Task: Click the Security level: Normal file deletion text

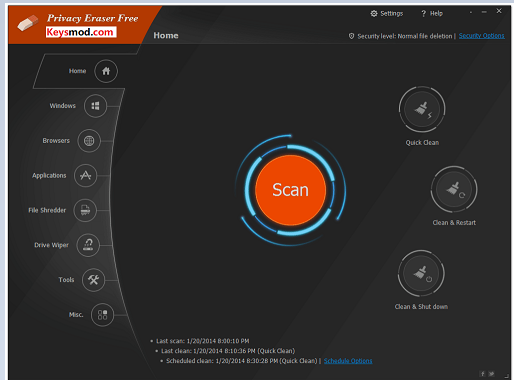Action: [x=405, y=36]
